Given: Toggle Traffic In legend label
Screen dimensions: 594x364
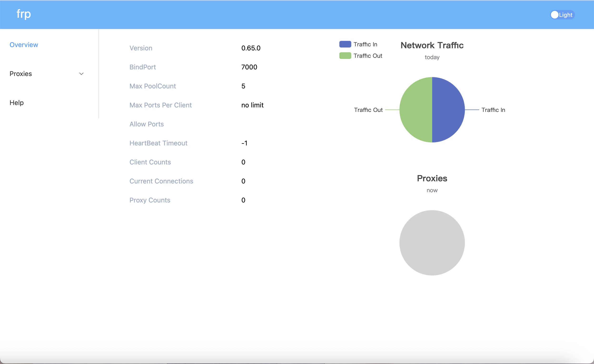Looking at the screenshot, I should click(x=365, y=44).
